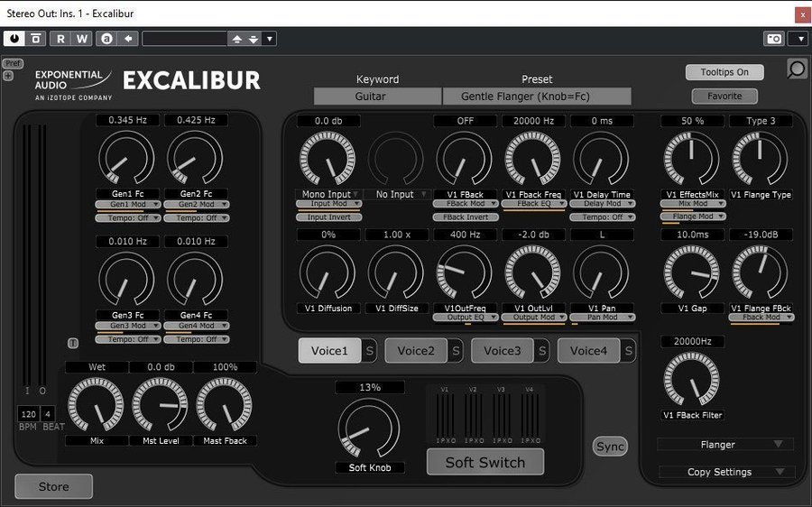
Task: Open search with the magnifier icon
Action: coord(797,69)
